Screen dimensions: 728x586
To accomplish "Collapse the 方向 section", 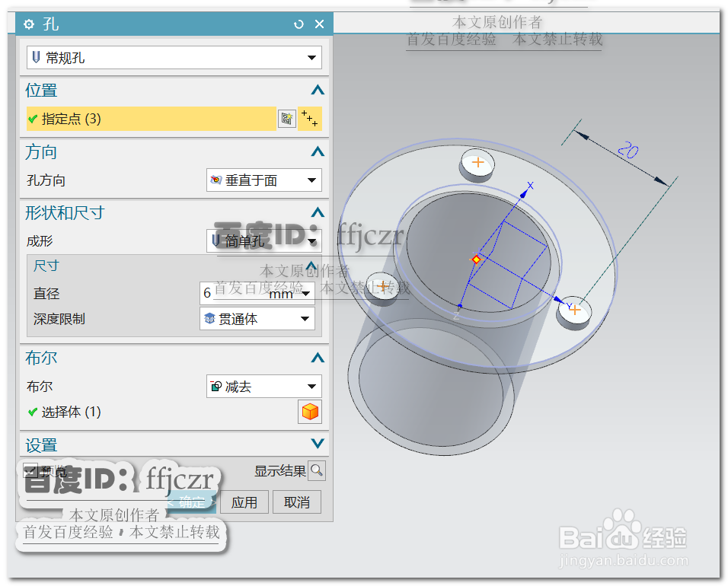I will point(318,151).
